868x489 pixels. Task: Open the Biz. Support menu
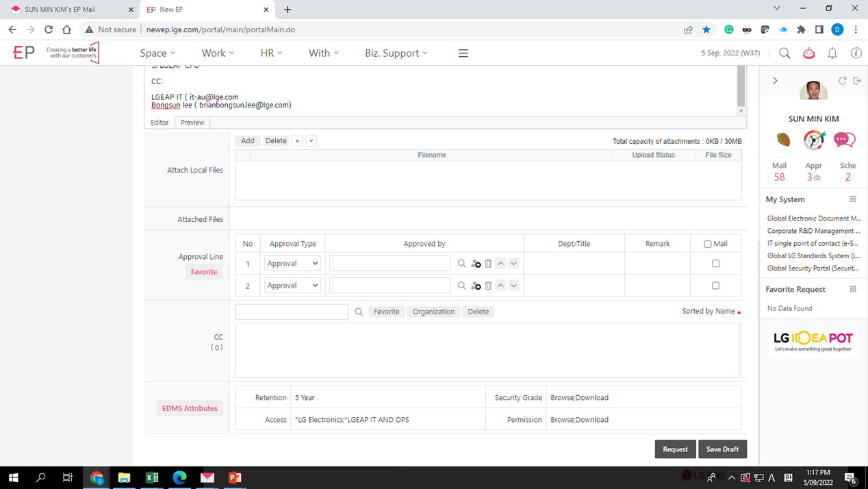pyautogui.click(x=396, y=53)
